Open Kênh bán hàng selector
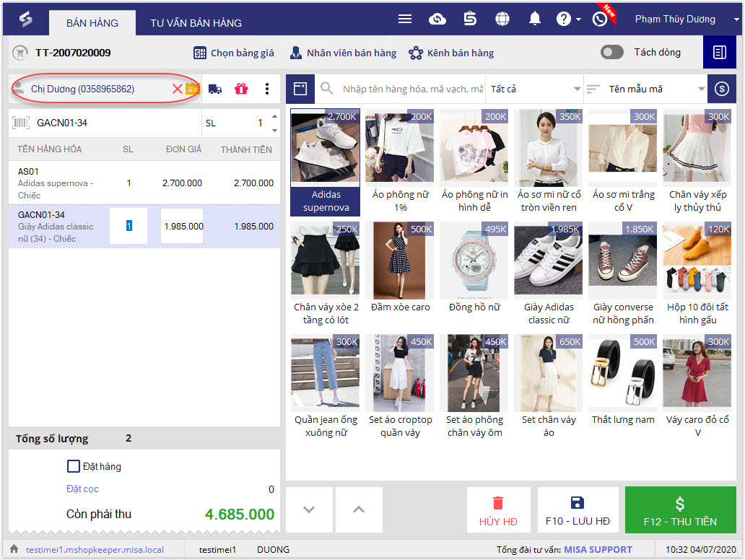The image size is (745, 560). (451, 53)
